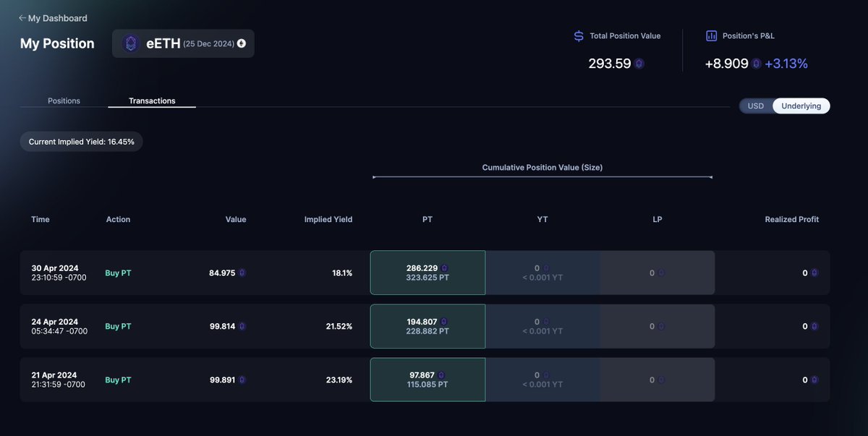This screenshot has width=868, height=436.
Task: Click the YT cell in the 30 Apr row
Action: 542,273
